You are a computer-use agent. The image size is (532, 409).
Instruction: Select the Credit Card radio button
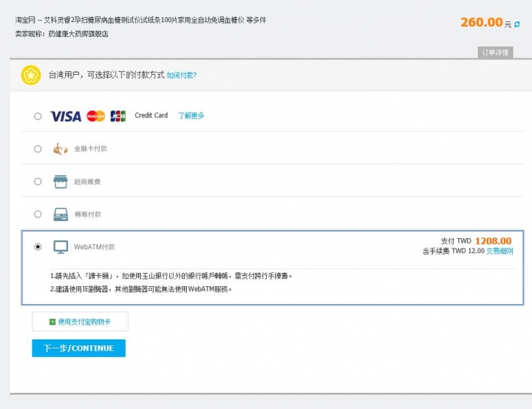[x=38, y=116]
